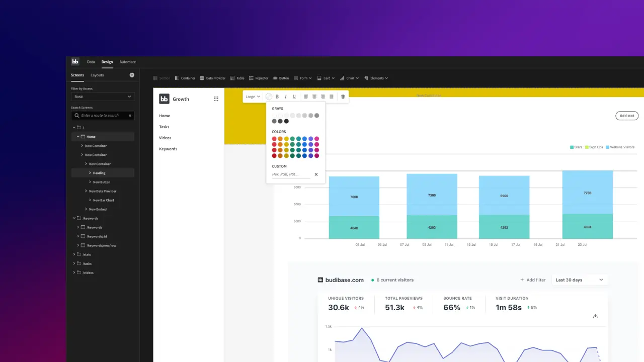644x362 pixels.
Task: Switch to the Automate tab
Action: pos(127,62)
